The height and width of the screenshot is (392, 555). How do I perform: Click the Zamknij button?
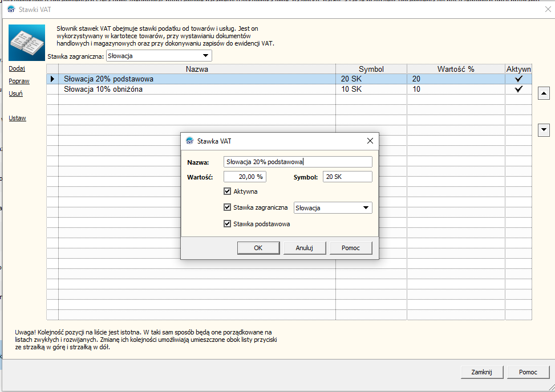click(482, 372)
